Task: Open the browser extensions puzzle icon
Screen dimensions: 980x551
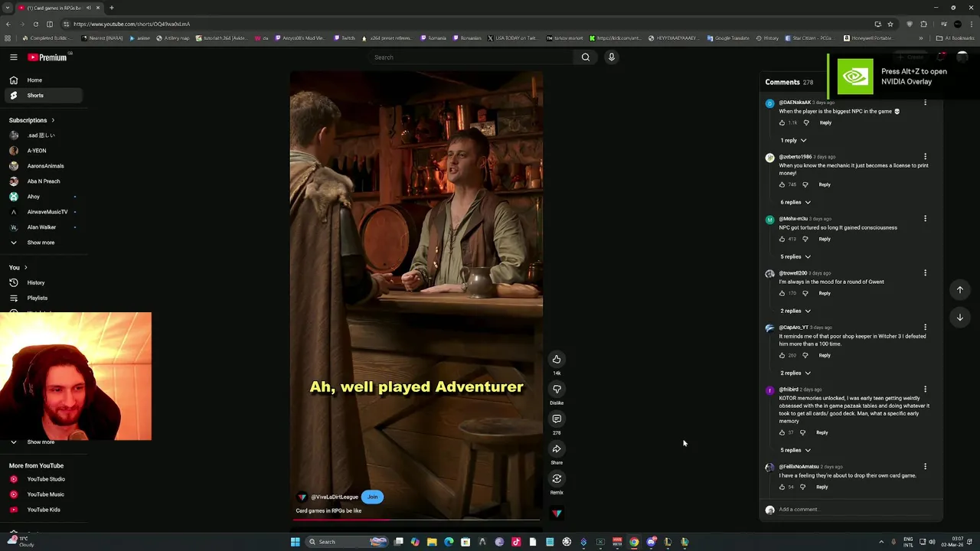Action: (x=923, y=24)
